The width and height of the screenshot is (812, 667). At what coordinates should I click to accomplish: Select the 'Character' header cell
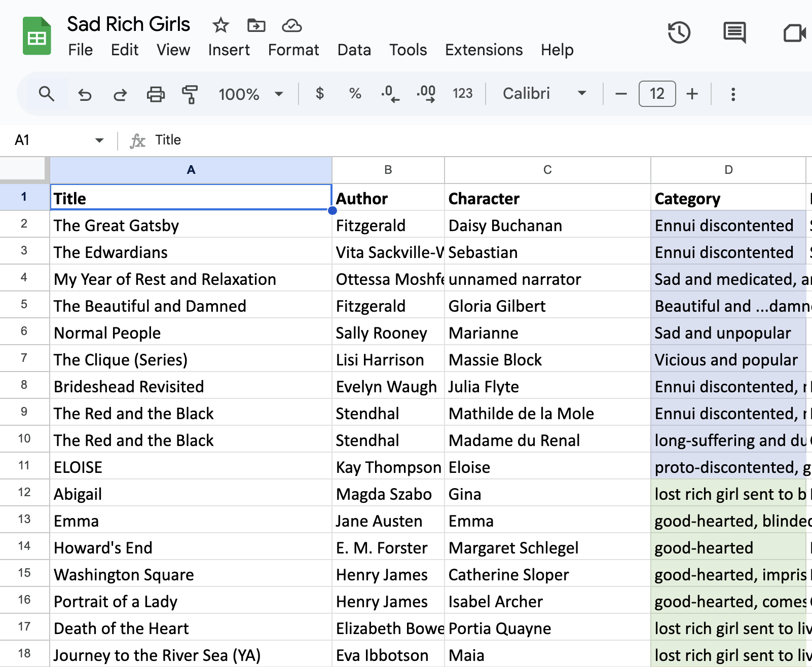tap(547, 198)
